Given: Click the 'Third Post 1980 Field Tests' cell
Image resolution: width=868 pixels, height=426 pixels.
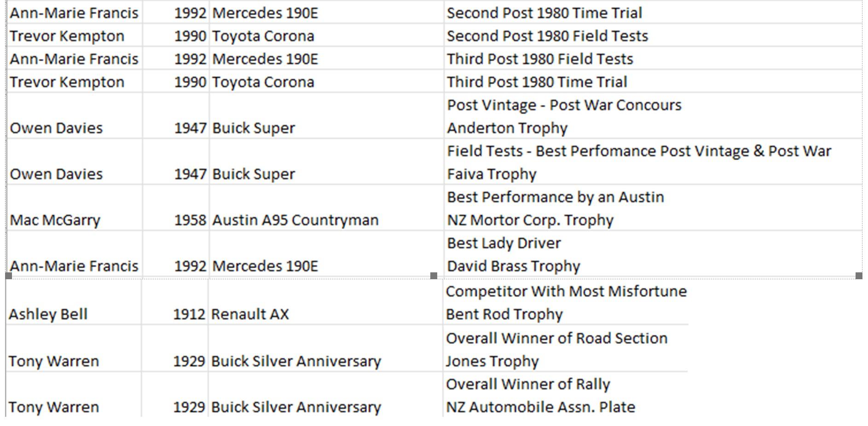Looking at the screenshot, I should tap(540, 59).
